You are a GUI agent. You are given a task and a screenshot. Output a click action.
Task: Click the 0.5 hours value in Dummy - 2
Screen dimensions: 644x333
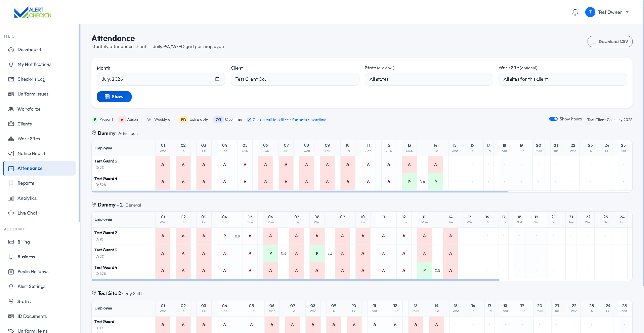[437, 270]
